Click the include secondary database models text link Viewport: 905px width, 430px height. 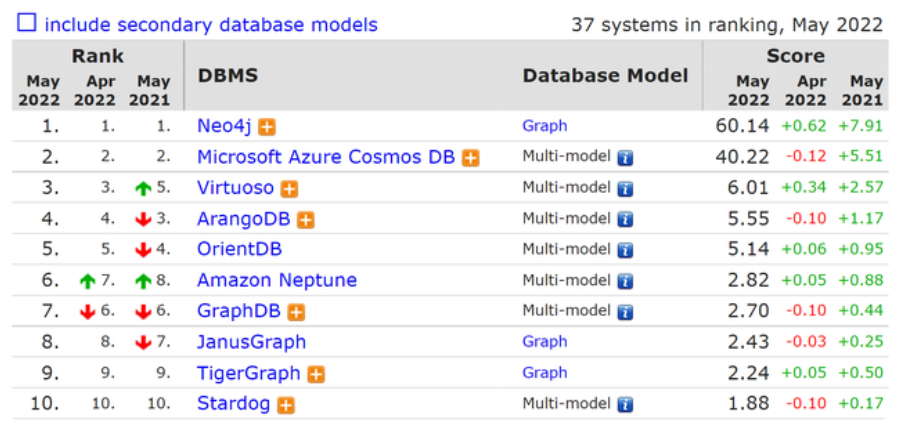coord(211,24)
